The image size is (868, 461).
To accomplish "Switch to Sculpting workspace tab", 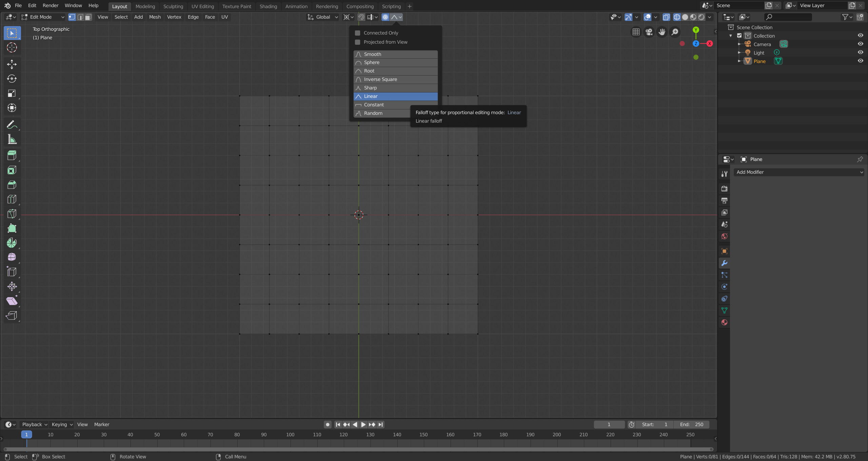I will pos(173,6).
